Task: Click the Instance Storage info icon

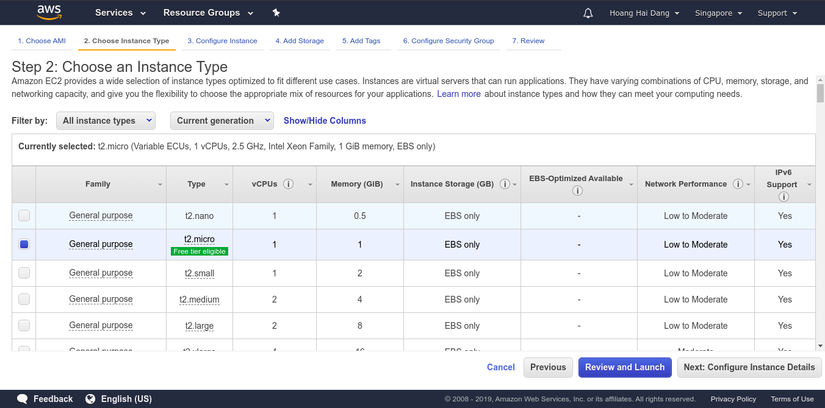Action: (x=504, y=184)
